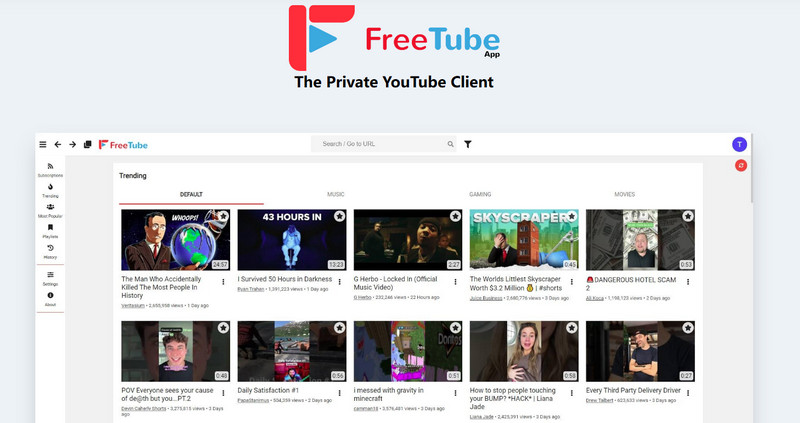Open Subscriptions in the sidebar
The width and height of the screenshot is (800, 423).
click(x=50, y=170)
